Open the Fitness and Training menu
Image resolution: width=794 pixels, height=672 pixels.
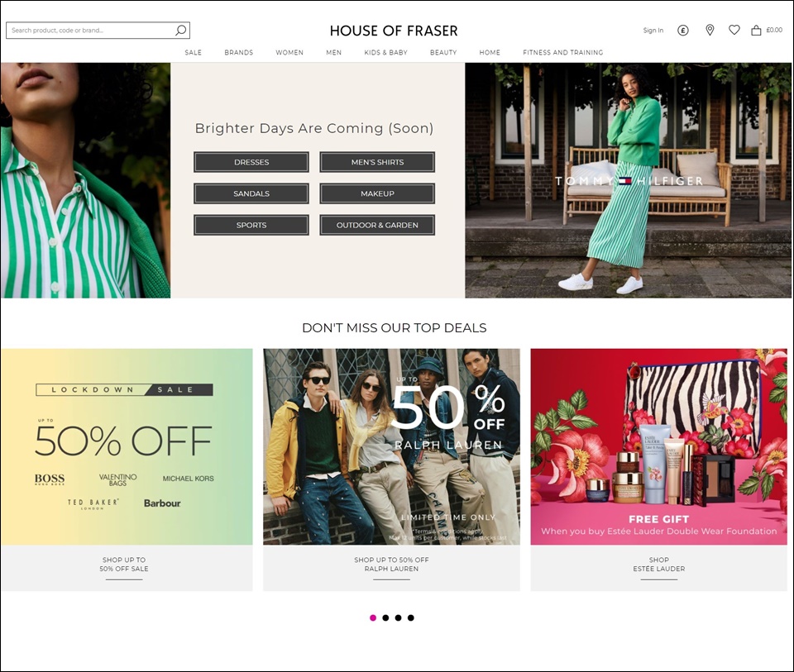[563, 53]
